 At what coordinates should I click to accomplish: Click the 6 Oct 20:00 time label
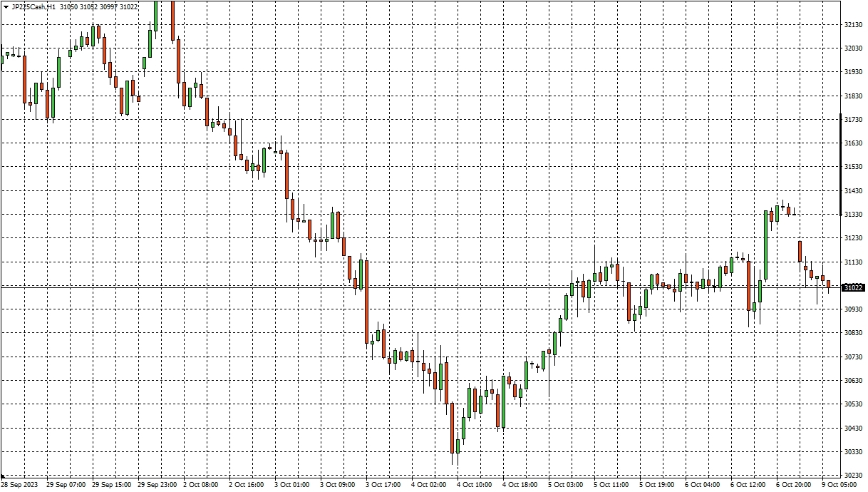point(795,485)
